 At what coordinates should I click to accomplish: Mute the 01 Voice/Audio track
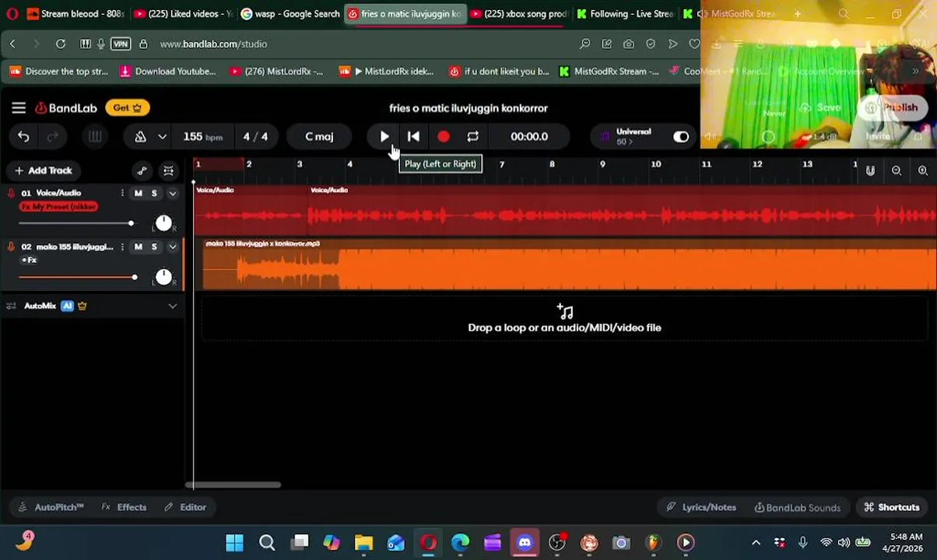click(138, 193)
